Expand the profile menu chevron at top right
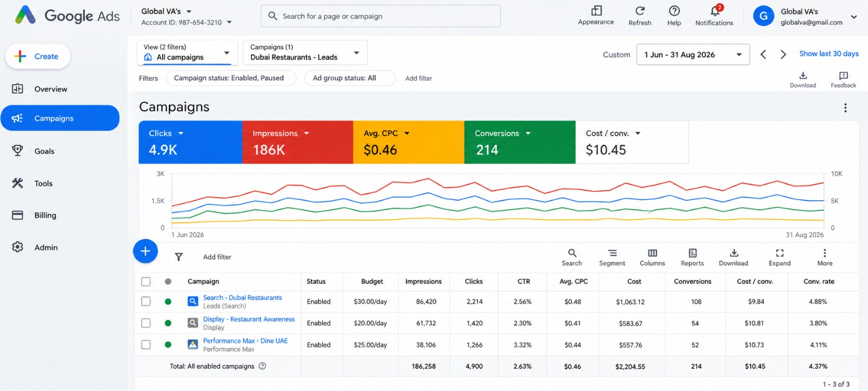The image size is (868, 391). 854,17
